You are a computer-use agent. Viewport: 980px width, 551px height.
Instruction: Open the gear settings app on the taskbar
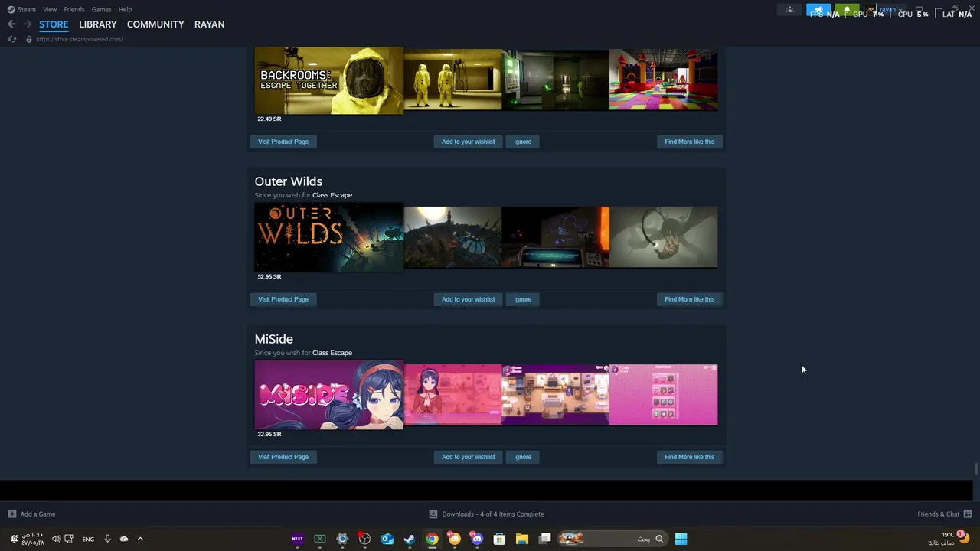tap(342, 539)
